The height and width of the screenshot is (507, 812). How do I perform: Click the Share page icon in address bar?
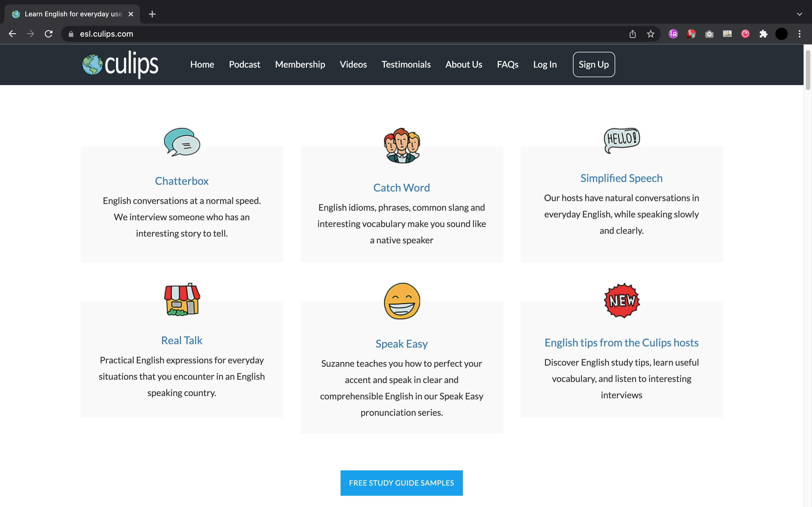632,34
